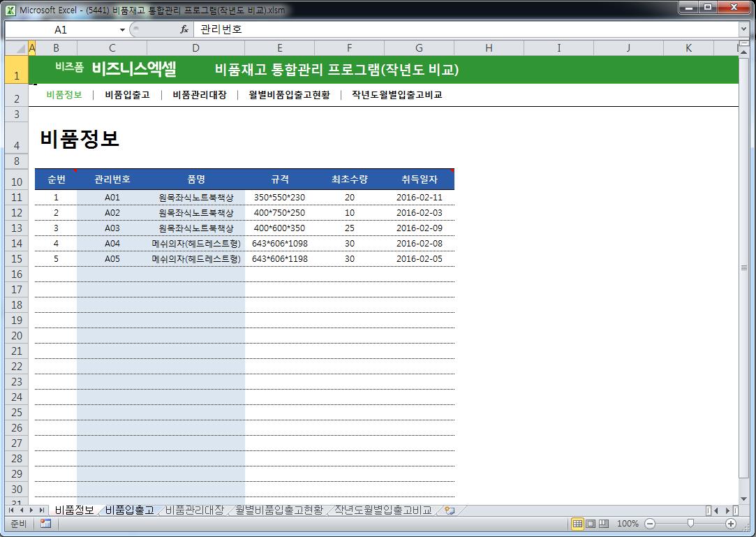Click the Normal view icon in status bar
This screenshot has height=537, width=756.
coord(578,524)
